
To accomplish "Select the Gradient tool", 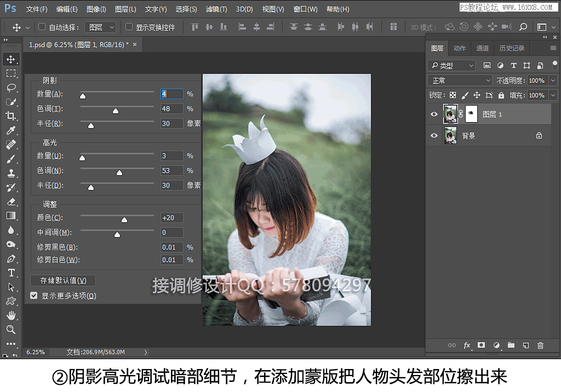I will click(x=11, y=216).
